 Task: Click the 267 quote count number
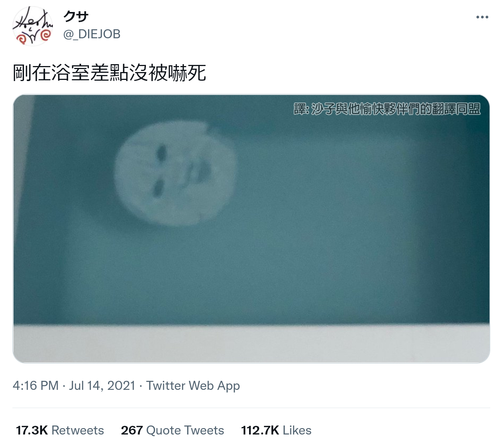click(x=132, y=430)
